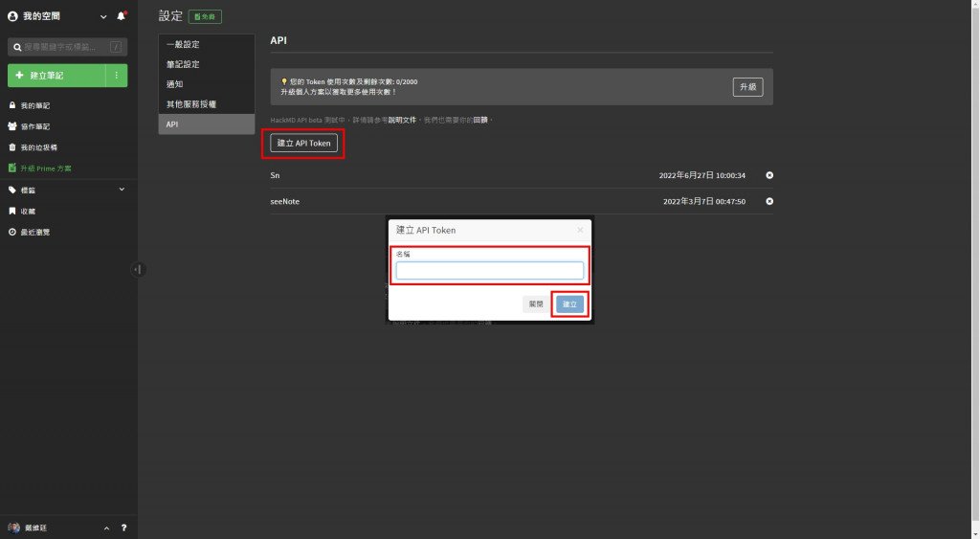Image resolution: width=980 pixels, height=539 pixels.
Task: Click the 建立 API Token button
Action: point(303,144)
